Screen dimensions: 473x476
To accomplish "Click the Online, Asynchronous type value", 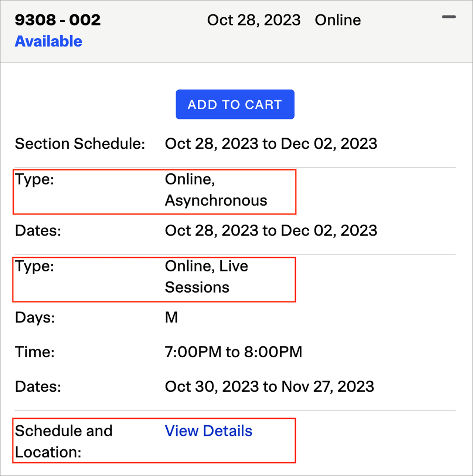I will [216, 190].
